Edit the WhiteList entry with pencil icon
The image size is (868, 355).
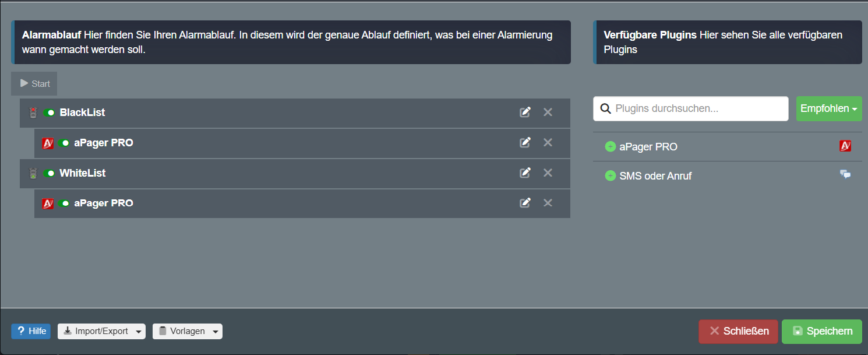525,173
